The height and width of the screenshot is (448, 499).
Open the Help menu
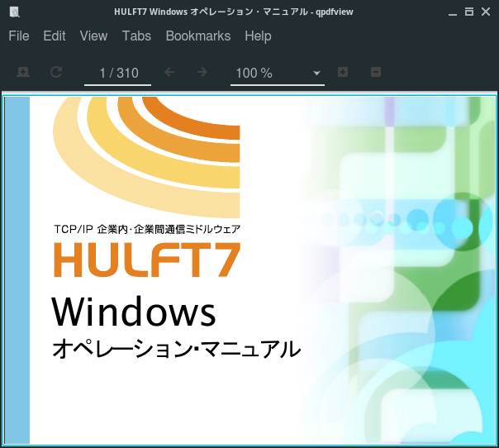point(258,36)
